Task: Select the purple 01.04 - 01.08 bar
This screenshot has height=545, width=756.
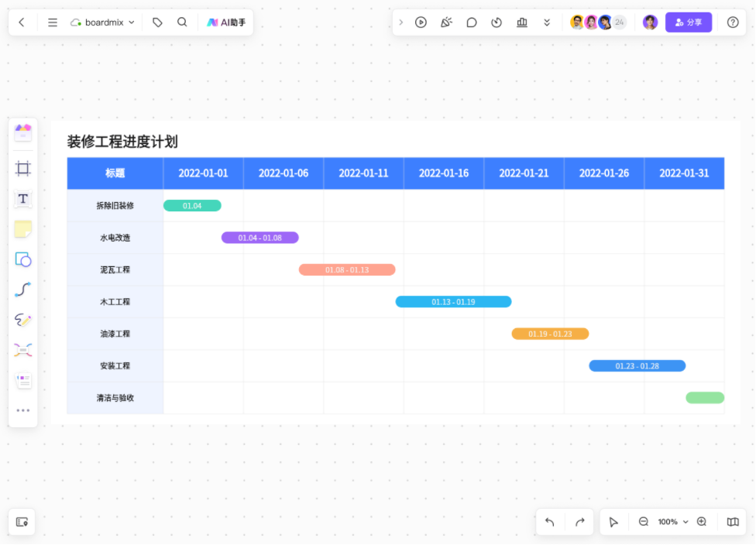Action: pos(260,238)
